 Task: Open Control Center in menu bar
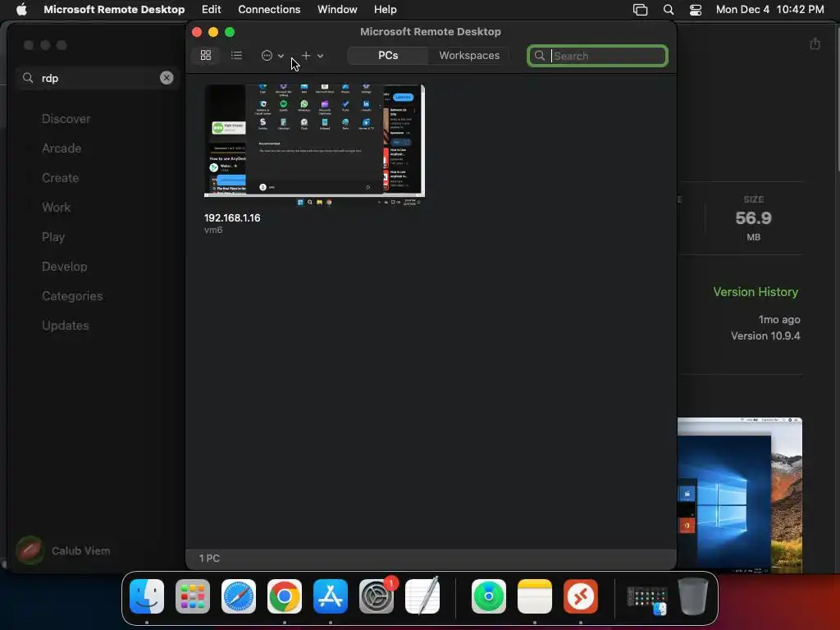pyautogui.click(x=696, y=10)
